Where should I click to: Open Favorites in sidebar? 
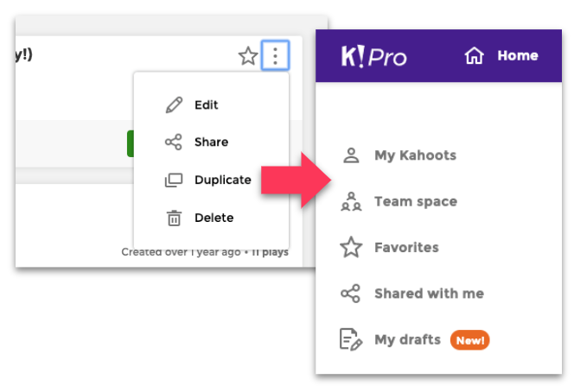406,248
